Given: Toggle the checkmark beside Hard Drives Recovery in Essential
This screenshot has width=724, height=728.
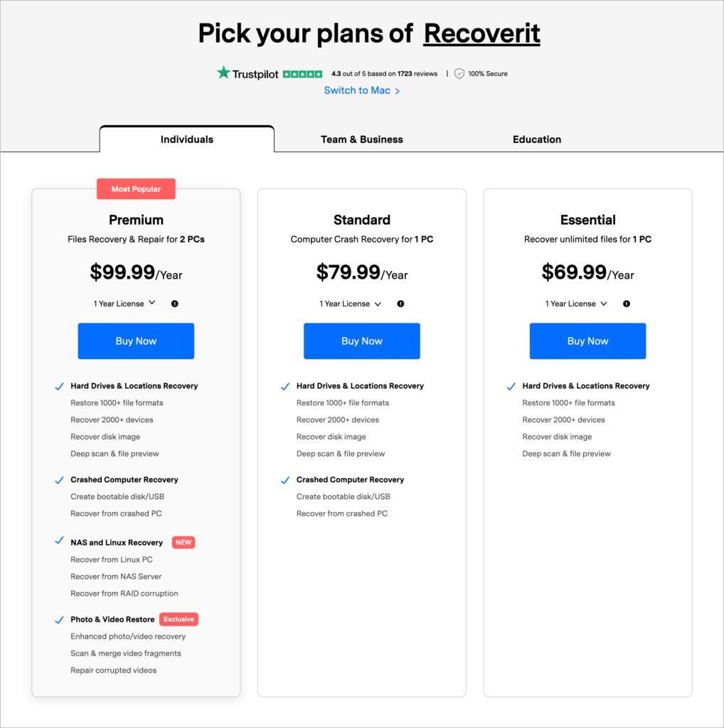Looking at the screenshot, I should tap(511, 386).
